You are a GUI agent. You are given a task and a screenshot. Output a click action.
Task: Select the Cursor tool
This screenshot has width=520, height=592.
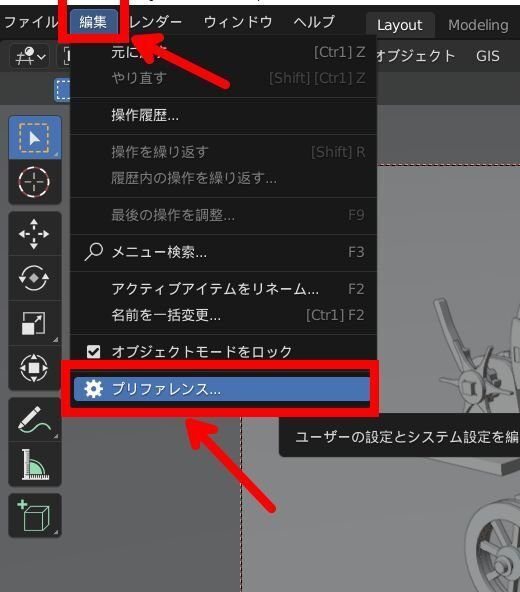tap(34, 182)
